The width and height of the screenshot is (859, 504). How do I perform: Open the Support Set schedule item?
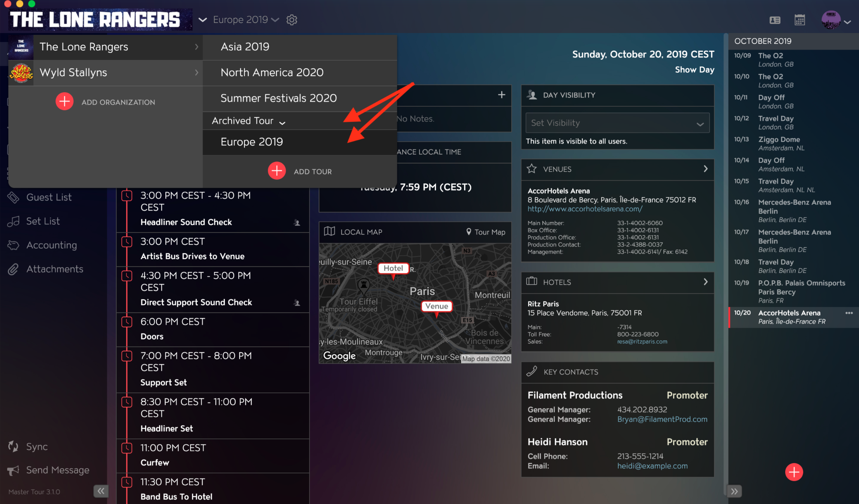point(213,369)
